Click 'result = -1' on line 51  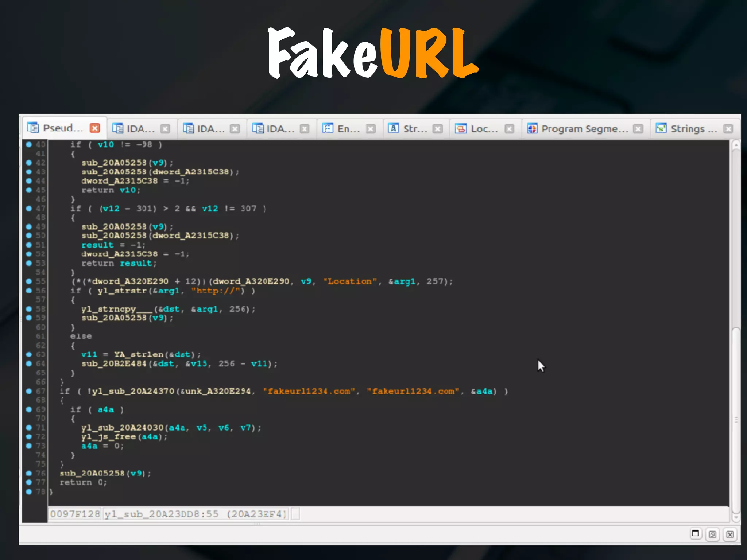[x=113, y=245]
